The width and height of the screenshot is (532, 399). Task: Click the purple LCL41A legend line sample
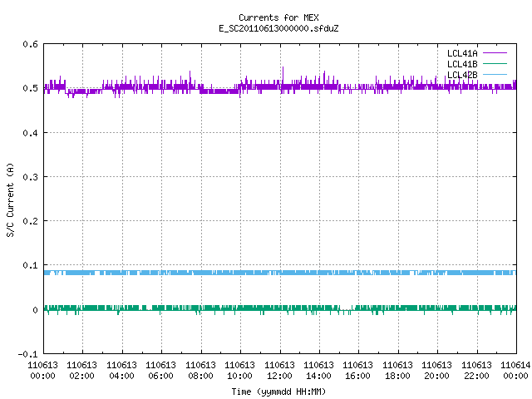click(x=495, y=53)
